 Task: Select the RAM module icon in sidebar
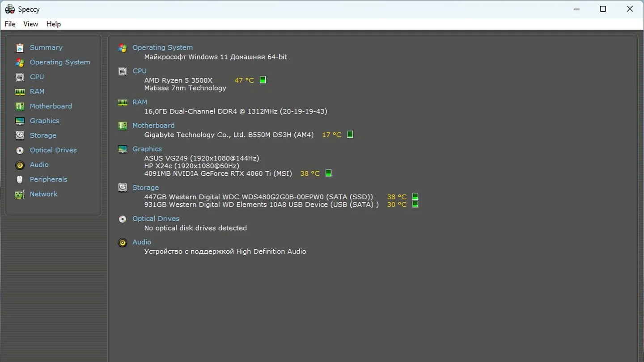coord(20,92)
